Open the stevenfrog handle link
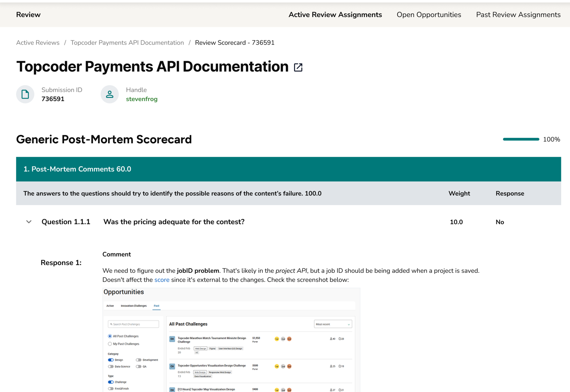Viewport: 570px width, 392px height. coord(142,99)
